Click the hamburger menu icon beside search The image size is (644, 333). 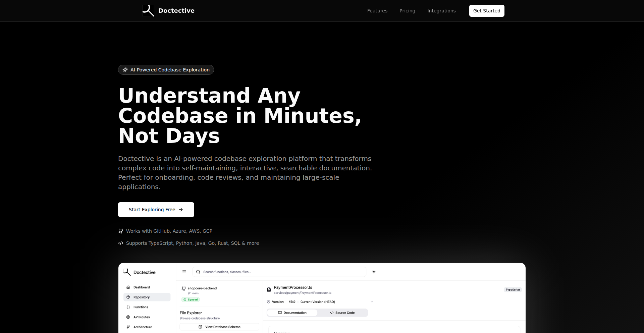click(x=184, y=272)
